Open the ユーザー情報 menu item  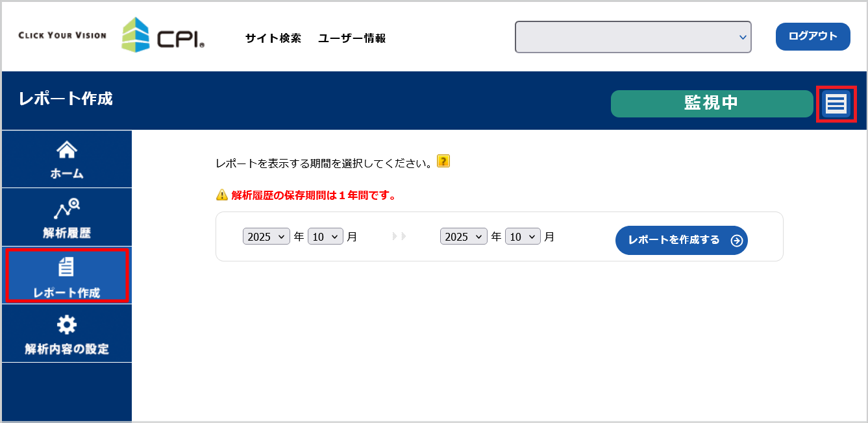[x=352, y=38]
